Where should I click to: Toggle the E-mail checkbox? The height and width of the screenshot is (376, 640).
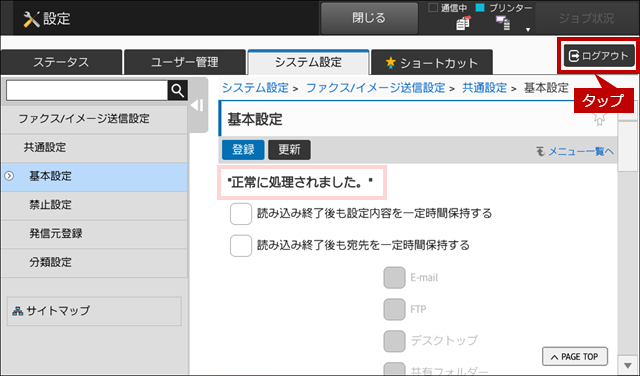click(394, 278)
